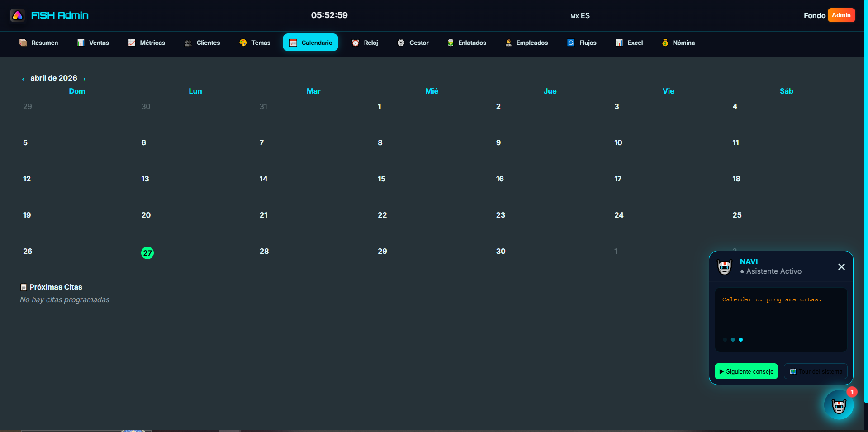Start the Tour del sistema

(816, 371)
